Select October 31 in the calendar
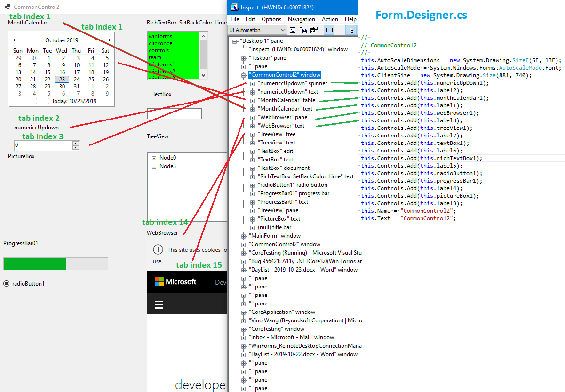Image resolution: width=565 pixels, height=392 pixels. click(x=77, y=87)
